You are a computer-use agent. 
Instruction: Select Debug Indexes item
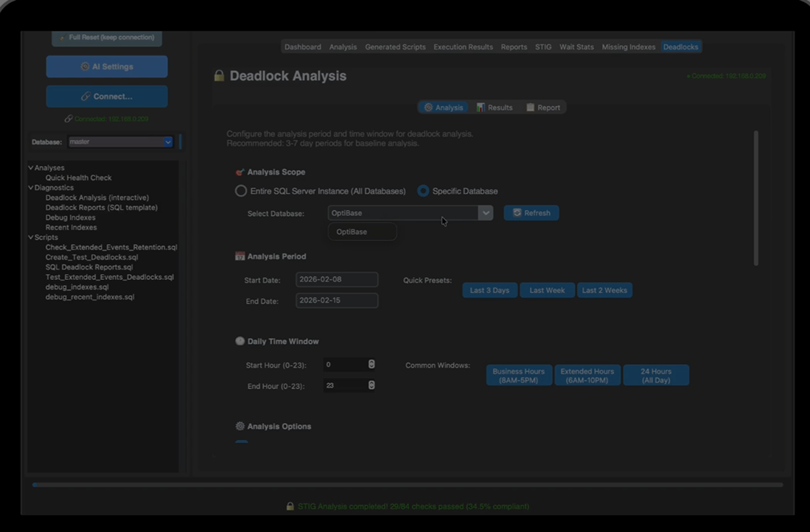click(70, 217)
